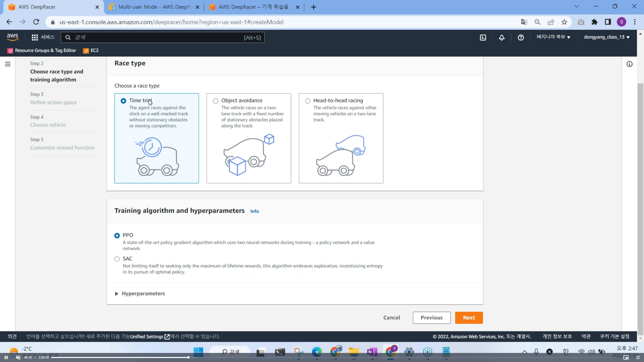Image resolution: width=644 pixels, height=362 pixels.
Task: Click the video progress bar slider
Action: (188, 357)
